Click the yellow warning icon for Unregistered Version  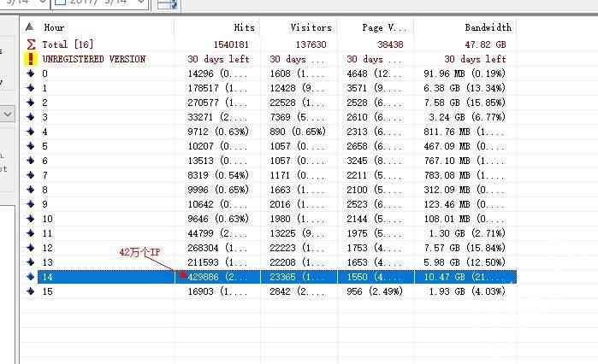pyautogui.click(x=31, y=59)
